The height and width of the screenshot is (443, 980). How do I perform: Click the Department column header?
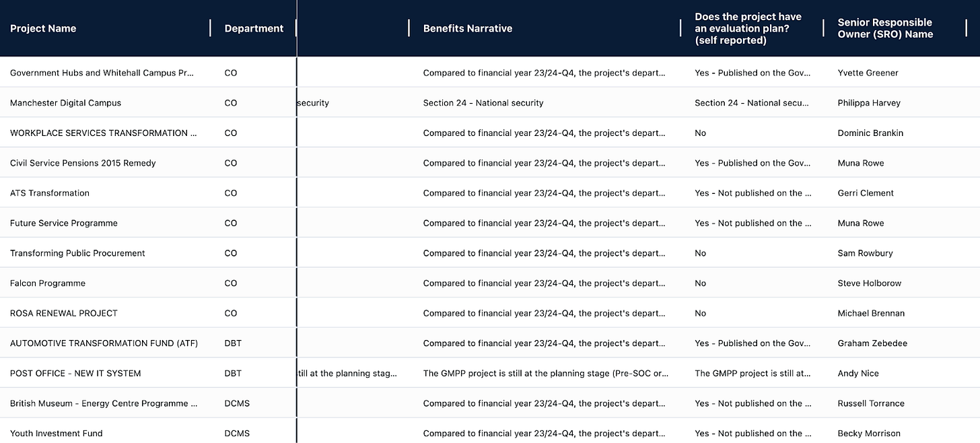pyautogui.click(x=254, y=28)
